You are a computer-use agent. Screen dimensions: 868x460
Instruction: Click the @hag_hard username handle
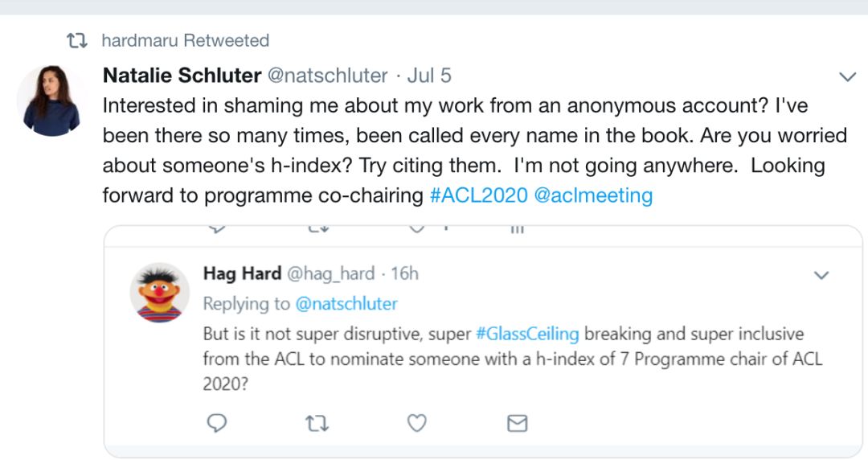pos(330,273)
